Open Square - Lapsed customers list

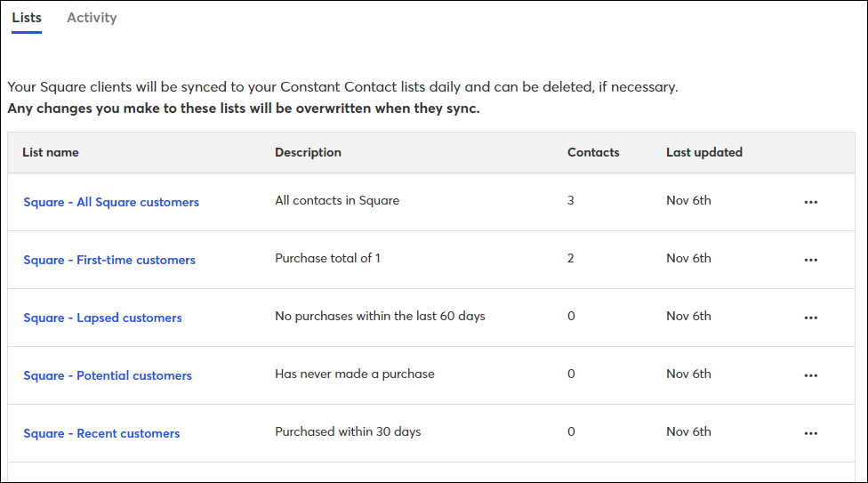pos(102,318)
